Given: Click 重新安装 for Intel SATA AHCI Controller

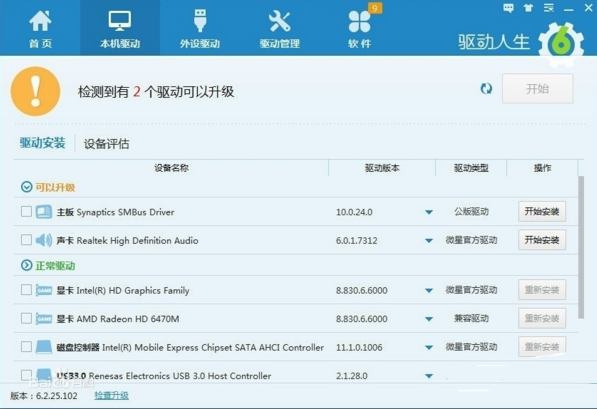Looking at the screenshot, I should (x=542, y=347).
